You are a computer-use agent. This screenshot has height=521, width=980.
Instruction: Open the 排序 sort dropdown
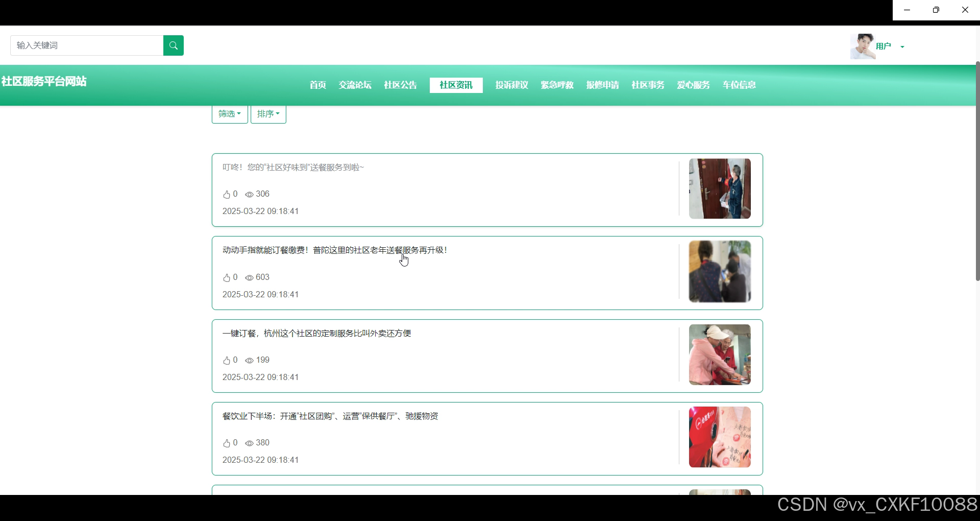268,114
